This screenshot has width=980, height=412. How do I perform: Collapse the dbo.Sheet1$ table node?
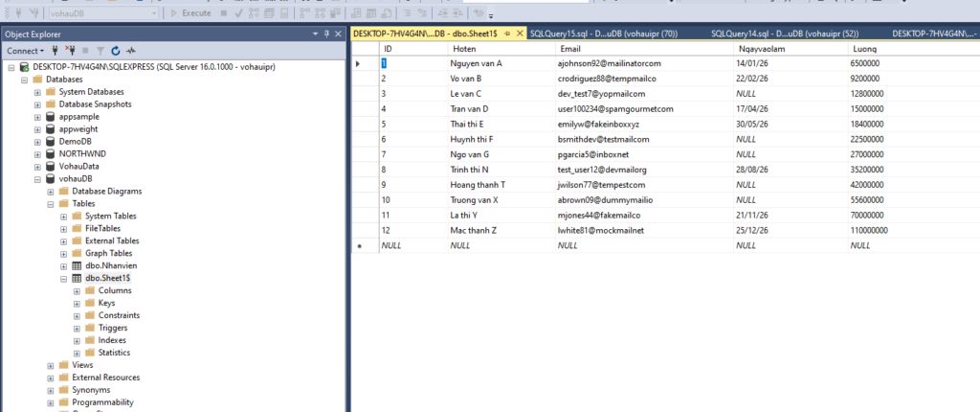[x=63, y=278]
